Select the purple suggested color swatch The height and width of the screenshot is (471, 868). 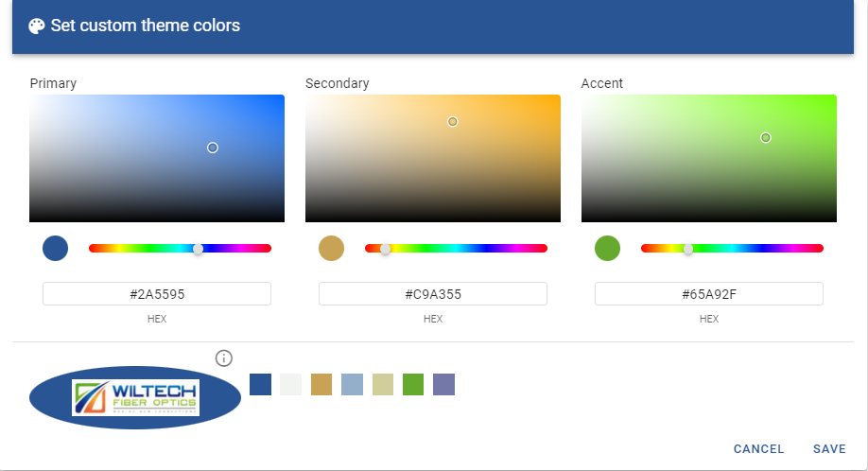pyautogui.click(x=443, y=384)
